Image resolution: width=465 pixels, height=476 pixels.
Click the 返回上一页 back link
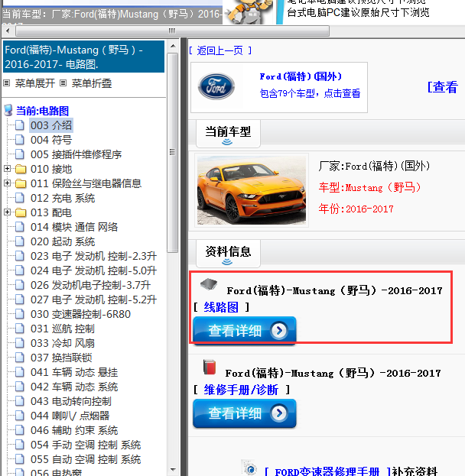pos(219,50)
